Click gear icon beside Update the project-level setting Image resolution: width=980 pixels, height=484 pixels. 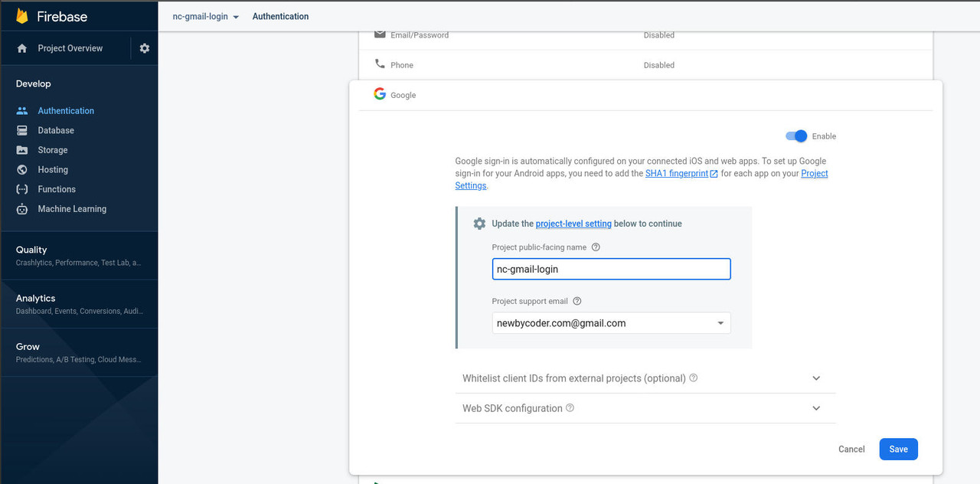point(479,224)
